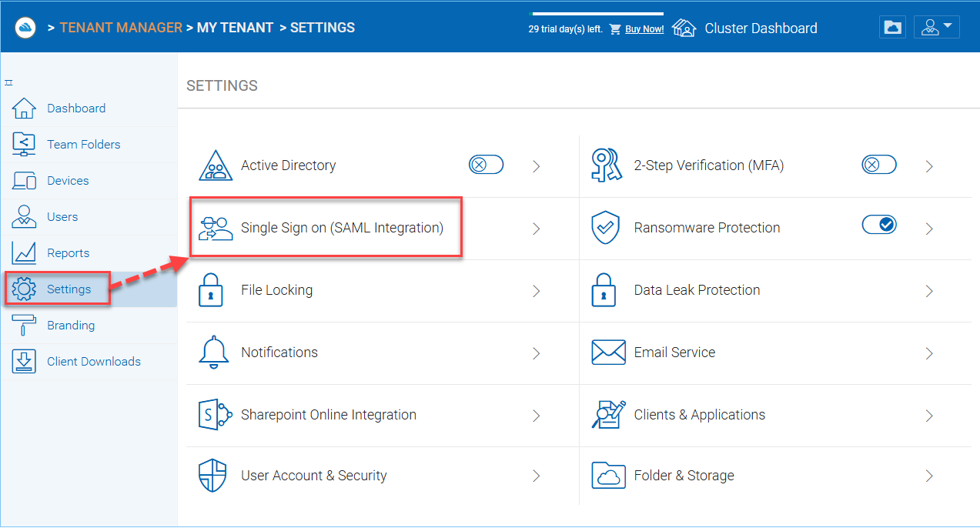Click the Clients & Applications icon

coord(608,414)
